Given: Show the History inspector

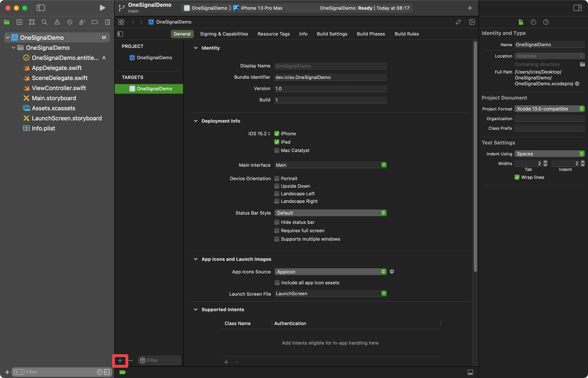Looking at the screenshot, I should coord(533,22).
